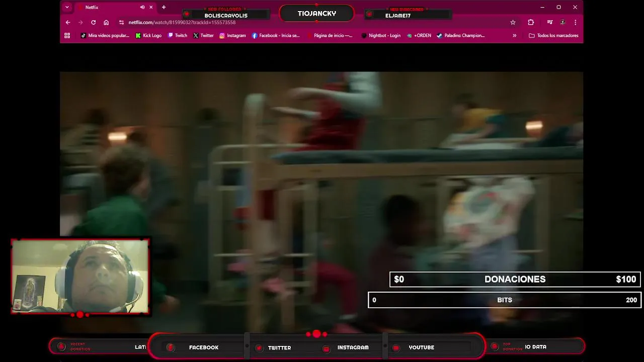Click the FACEBOOK overlay label
The image size is (644, 362).
click(204, 347)
